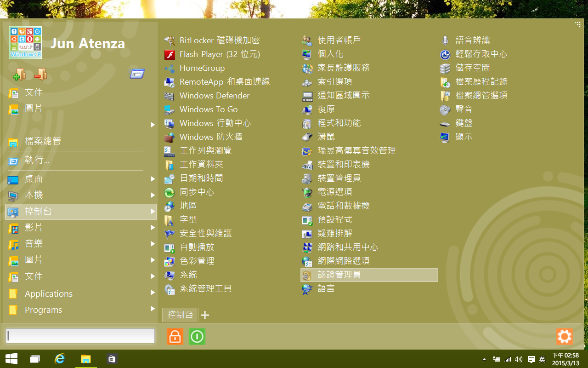Expand the 音樂 submenu arrow

tap(153, 244)
